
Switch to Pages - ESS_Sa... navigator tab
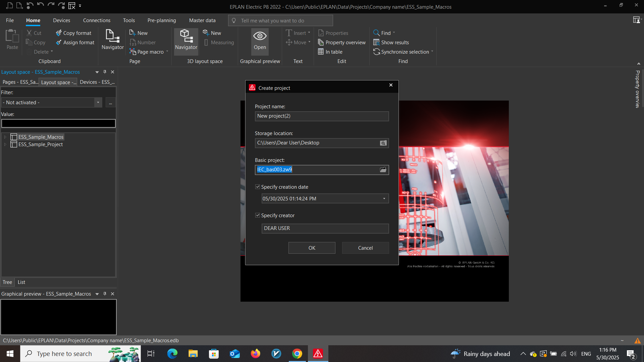[20, 82]
